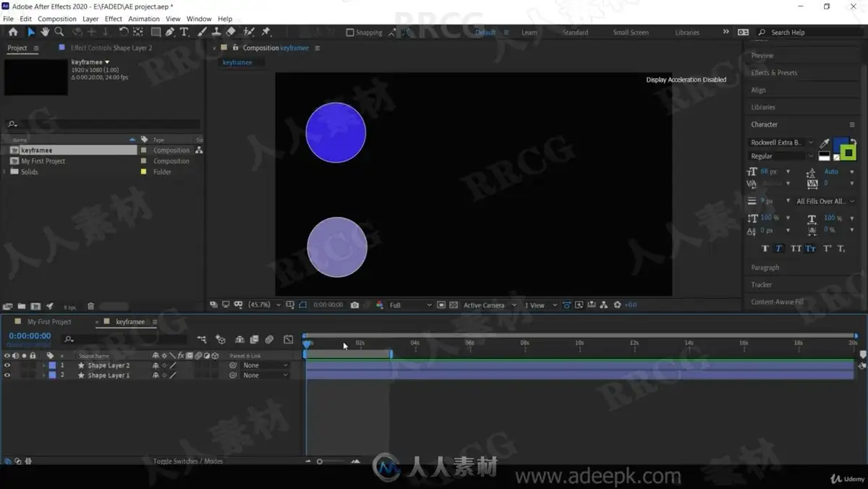The image size is (868, 489).
Task: Open the Composition Mini-Flowchart in timeline
Action: click(x=201, y=339)
